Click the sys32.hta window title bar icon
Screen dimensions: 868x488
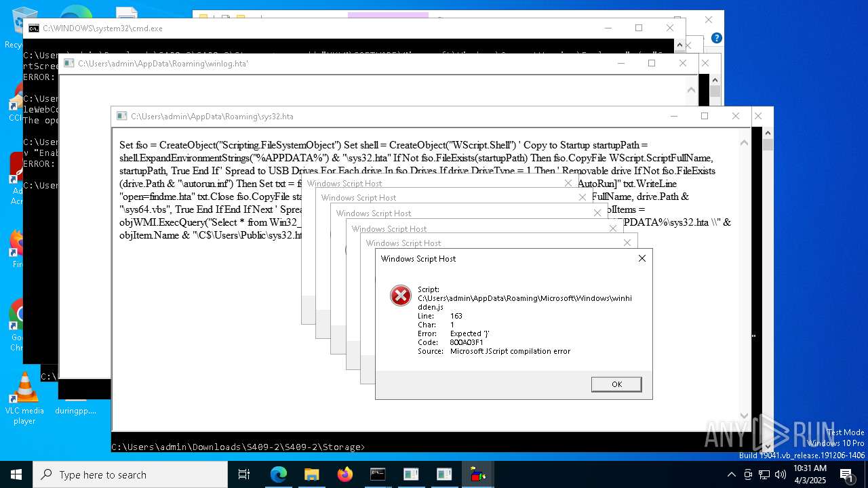(x=121, y=117)
